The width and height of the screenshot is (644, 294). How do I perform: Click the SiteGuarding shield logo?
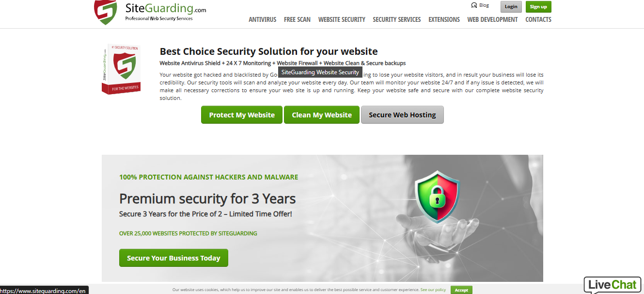tap(106, 12)
